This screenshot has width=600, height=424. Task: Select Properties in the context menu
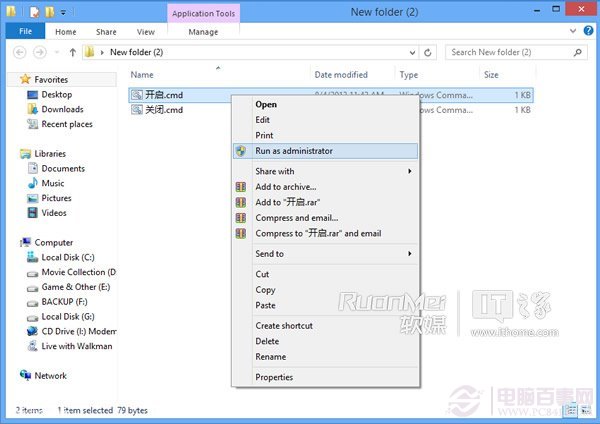coord(274,377)
